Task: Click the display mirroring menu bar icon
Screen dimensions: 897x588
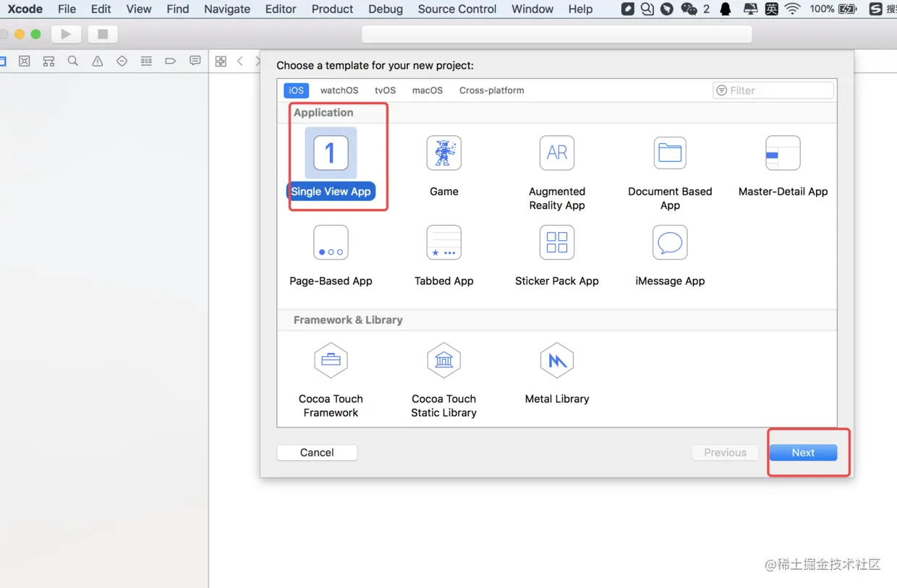Action: click(750, 9)
